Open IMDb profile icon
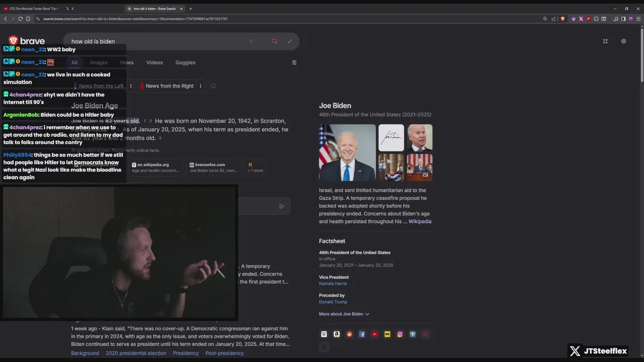 [x=387, y=334]
